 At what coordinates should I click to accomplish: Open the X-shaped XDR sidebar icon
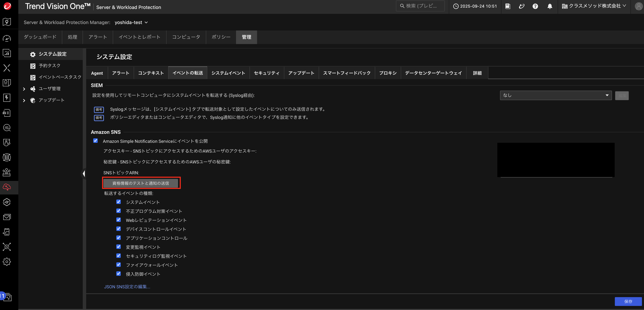click(x=7, y=68)
